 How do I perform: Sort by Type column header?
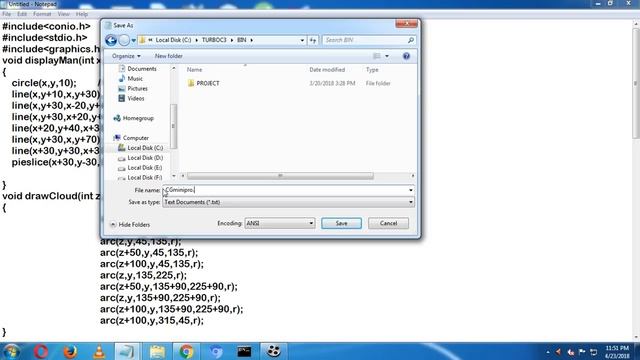[x=372, y=70]
